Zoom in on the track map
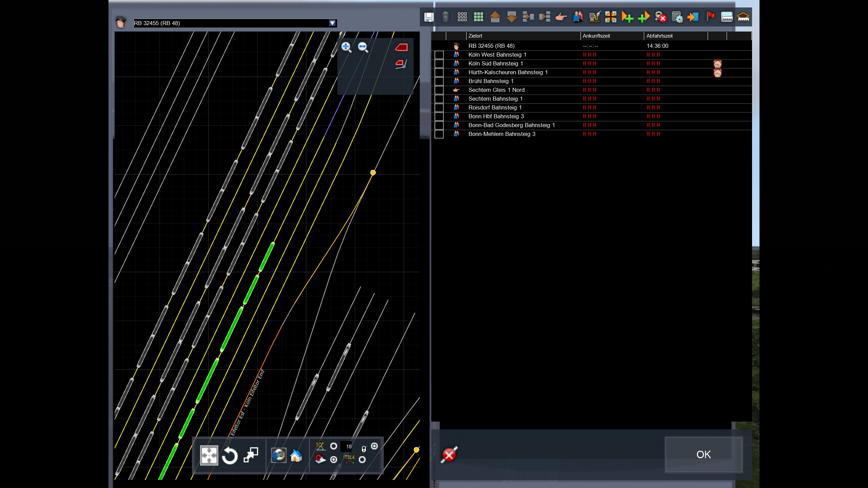The width and height of the screenshot is (868, 488). click(x=346, y=47)
